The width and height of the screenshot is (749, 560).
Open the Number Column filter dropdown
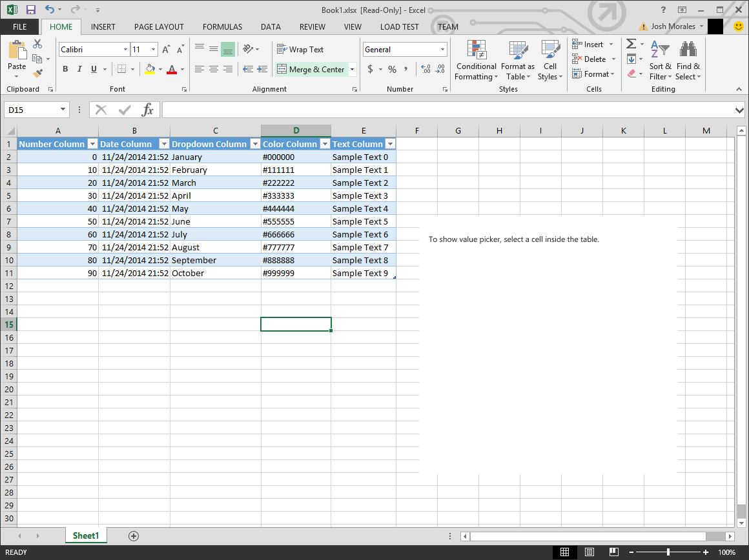point(92,143)
